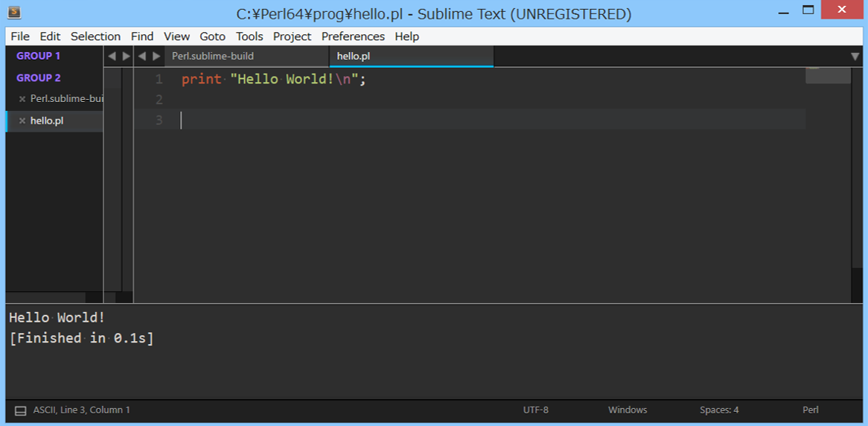Switch to the hello.pl tab

click(x=412, y=57)
